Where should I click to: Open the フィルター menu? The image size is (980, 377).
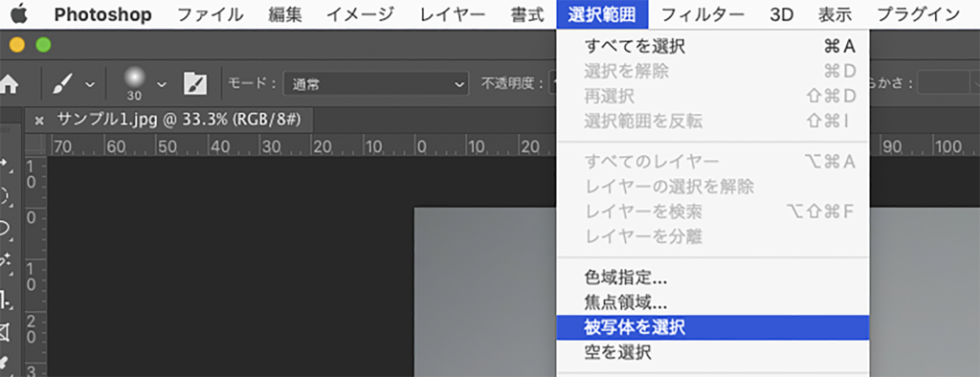[702, 14]
